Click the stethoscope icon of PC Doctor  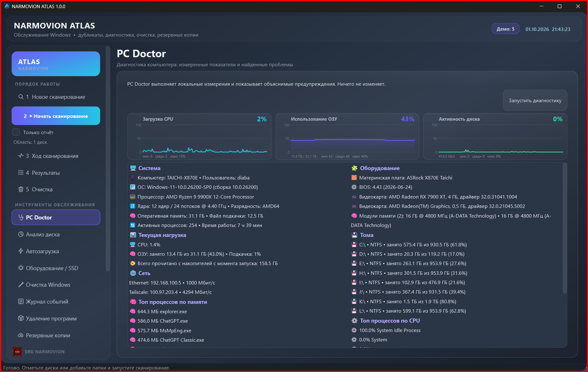click(21, 217)
